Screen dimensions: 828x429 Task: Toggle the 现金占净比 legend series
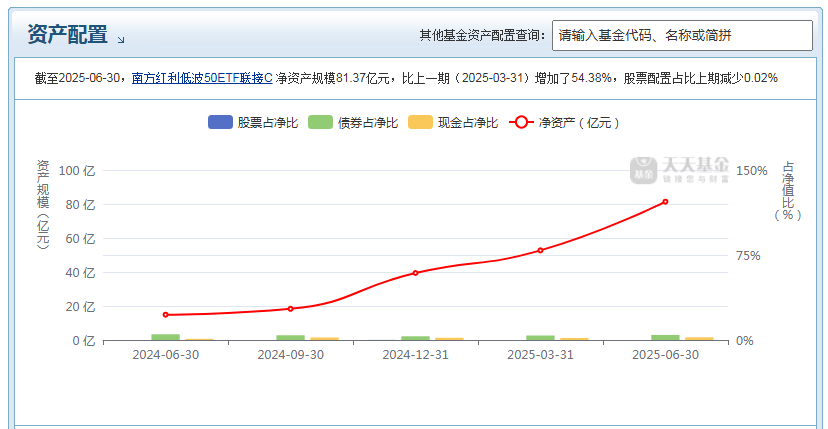tap(454, 123)
